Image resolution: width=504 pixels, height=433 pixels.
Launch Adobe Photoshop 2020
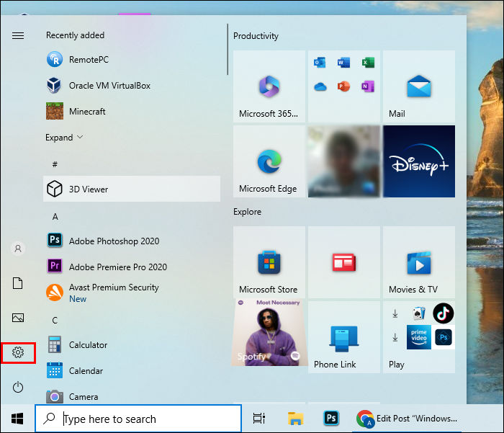tap(132, 241)
